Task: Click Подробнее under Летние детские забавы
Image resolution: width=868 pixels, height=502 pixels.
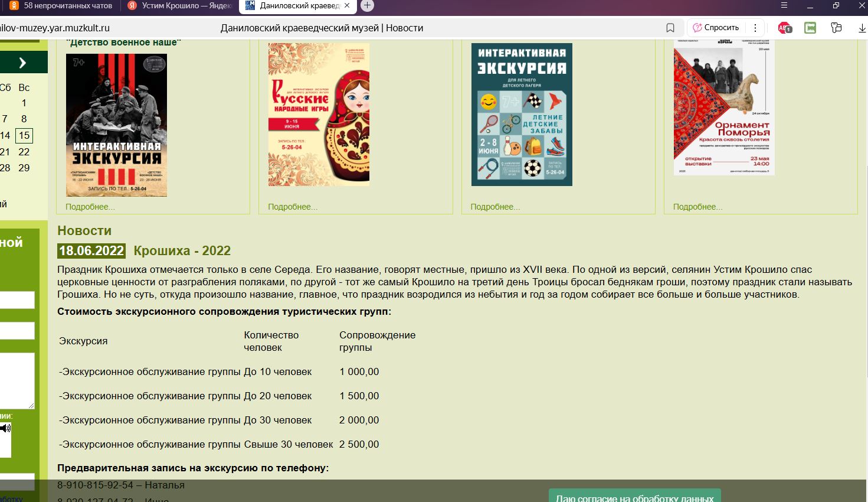Action: pyautogui.click(x=495, y=207)
